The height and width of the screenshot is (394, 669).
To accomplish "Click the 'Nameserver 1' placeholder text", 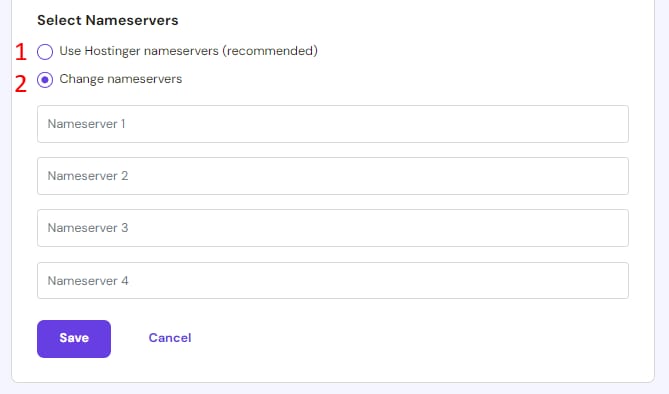I will [x=86, y=124].
